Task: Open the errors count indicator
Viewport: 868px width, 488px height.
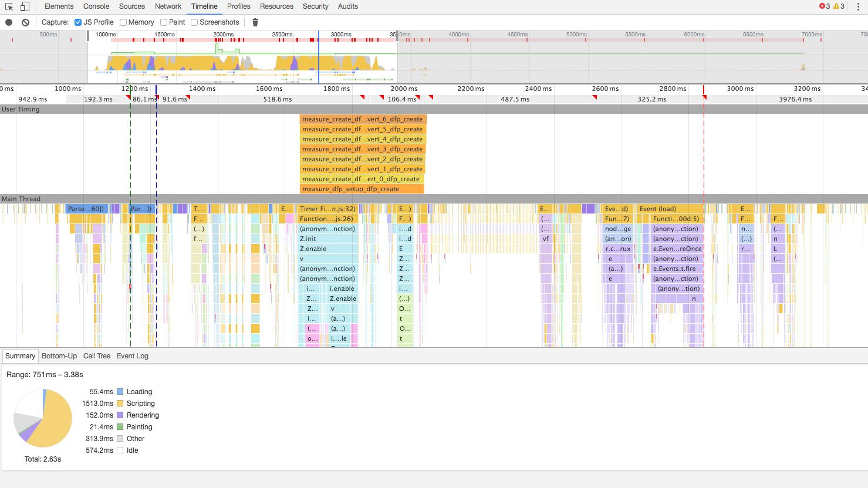Action: [825, 6]
